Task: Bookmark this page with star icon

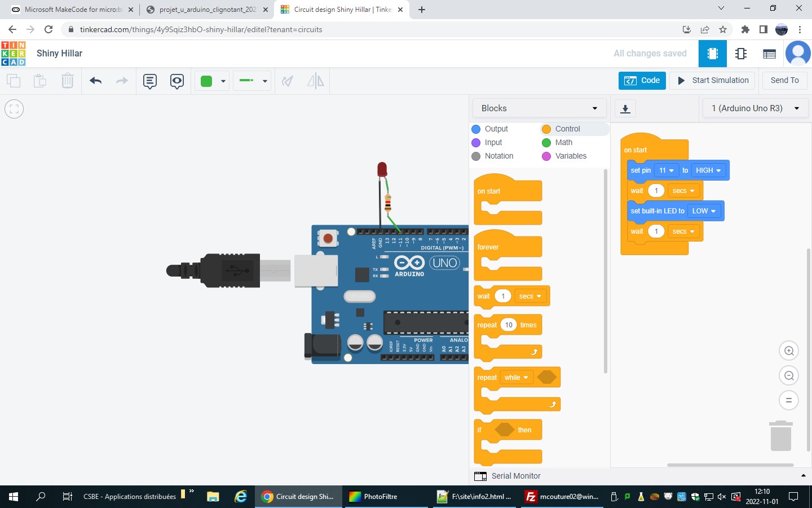Action: [x=723, y=29]
